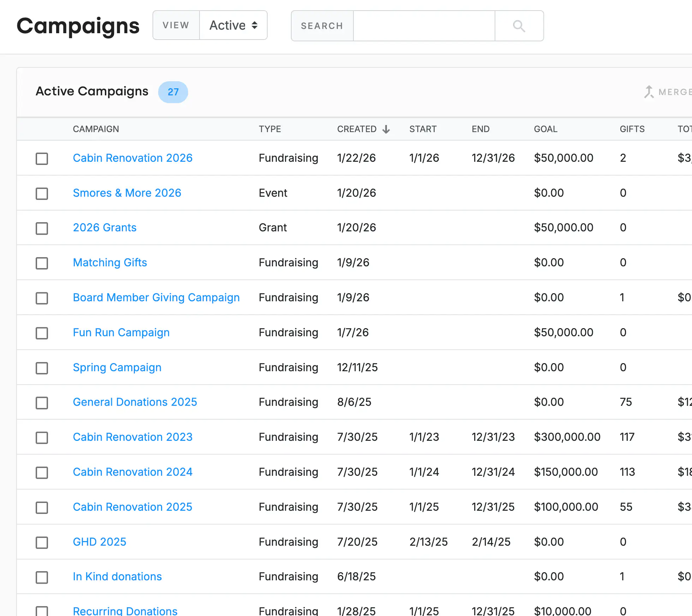Open the In Kind donations link
This screenshot has height=616, width=692.
click(x=117, y=576)
